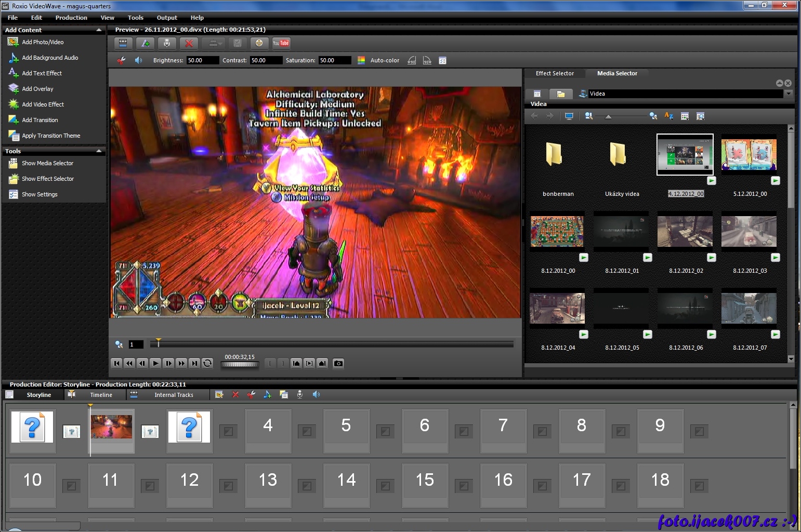Click Show Settings in Tools

40,194
